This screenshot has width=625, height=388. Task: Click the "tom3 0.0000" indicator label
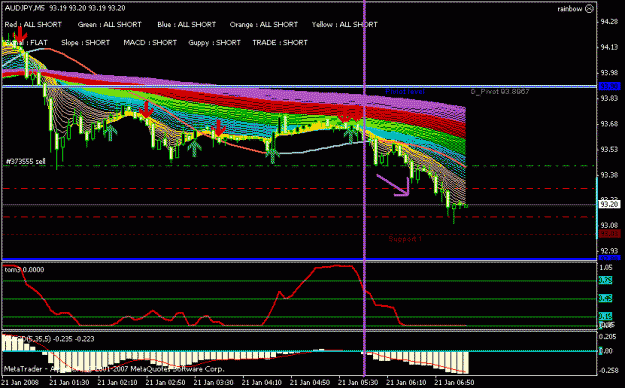point(24,270)
